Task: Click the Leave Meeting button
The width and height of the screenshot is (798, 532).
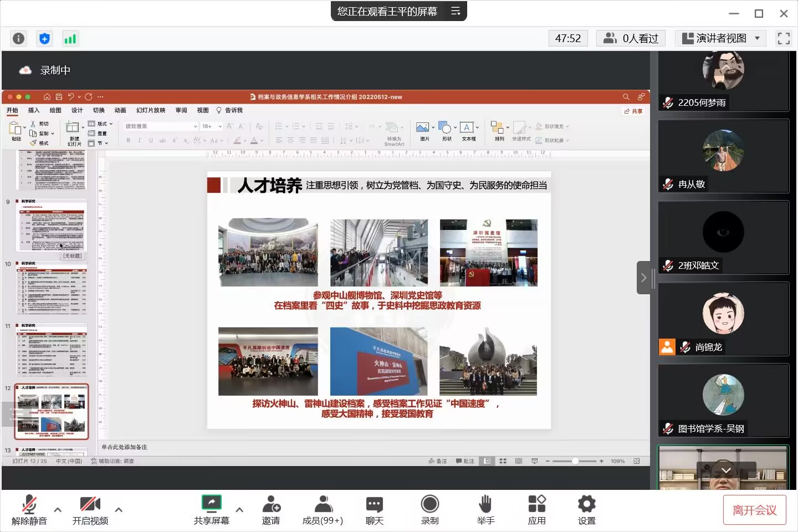Action: click(x=754, y=510)
